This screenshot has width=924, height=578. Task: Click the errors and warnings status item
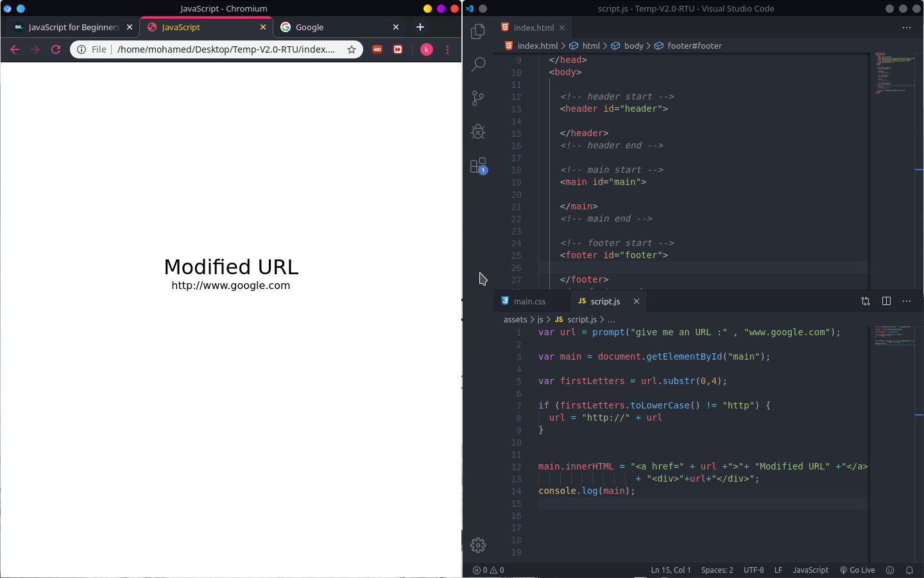coord(488,570)
